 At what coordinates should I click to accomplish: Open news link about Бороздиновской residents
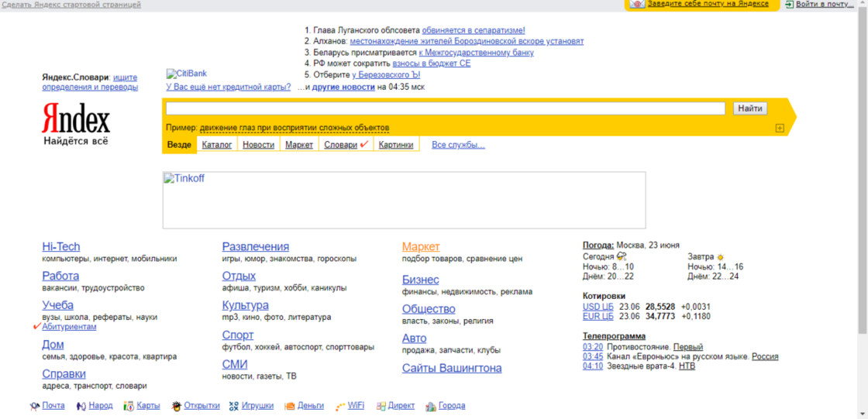(467, 42)
